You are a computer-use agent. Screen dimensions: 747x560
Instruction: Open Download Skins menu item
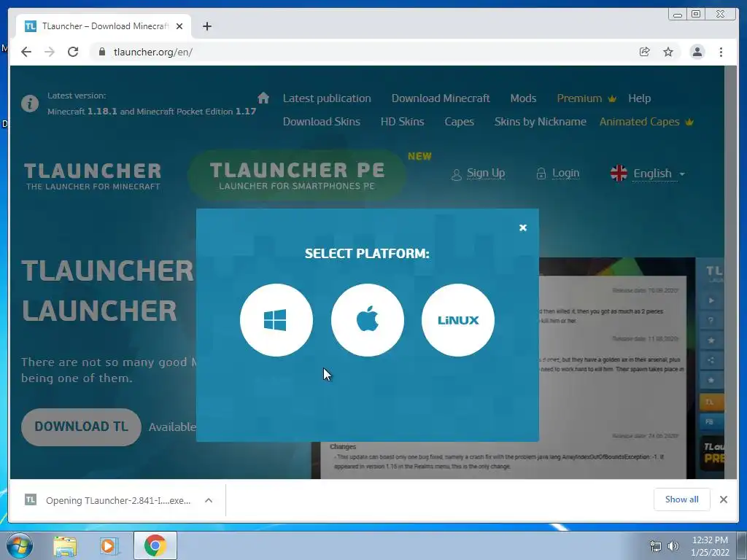coord(321,122)
